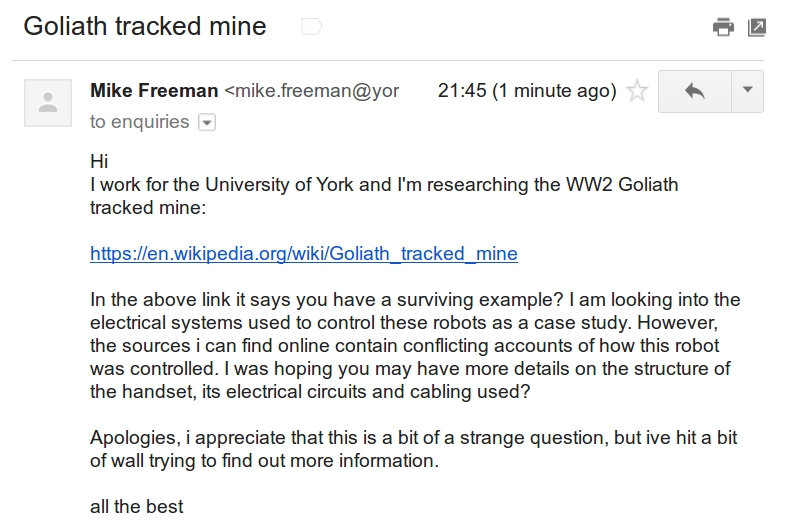Viewport: 787px width, 530px height.
Task: Click the "Goliath tracked mine" subject heading
Action: 145,27
